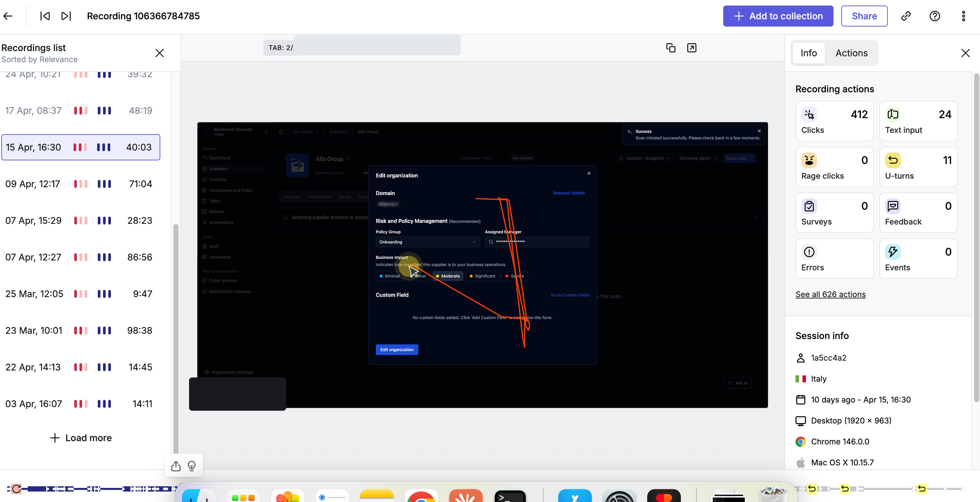Click the Share button
Viewport: 980px width, 502px height.
(864, 16)
